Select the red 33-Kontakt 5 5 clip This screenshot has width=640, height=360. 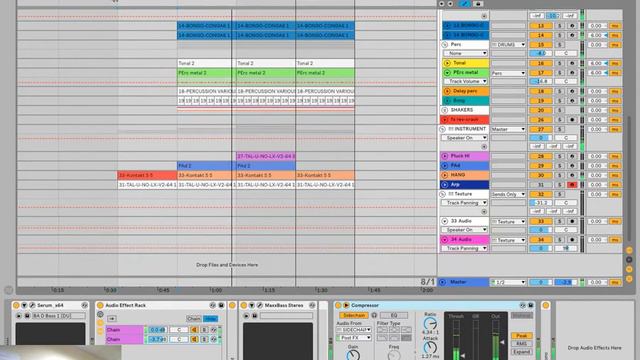click(147, 176)
